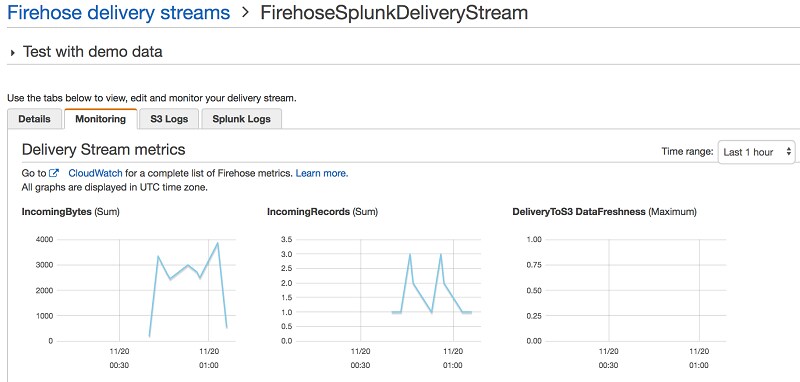
Task: Click the IncomingBytes (Sum) graph title
Action: click(70, 212)
